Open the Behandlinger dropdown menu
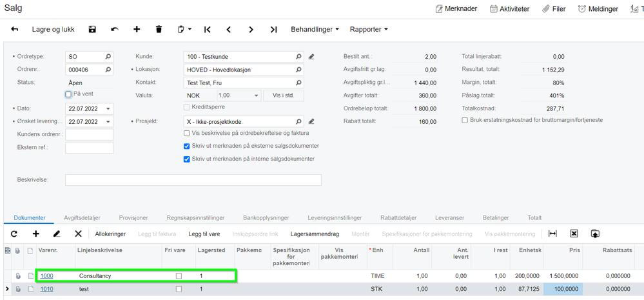Viewport: 644px width, 300px height. pyautogui.click(x=315, y=30)
